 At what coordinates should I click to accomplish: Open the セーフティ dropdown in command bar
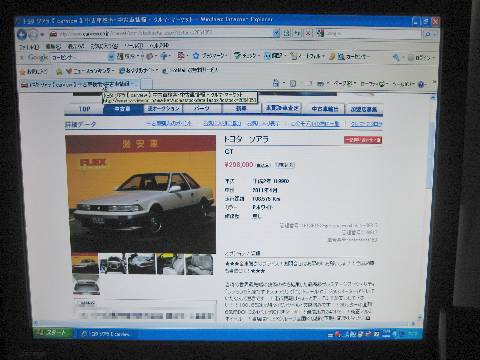click(374, 84)
